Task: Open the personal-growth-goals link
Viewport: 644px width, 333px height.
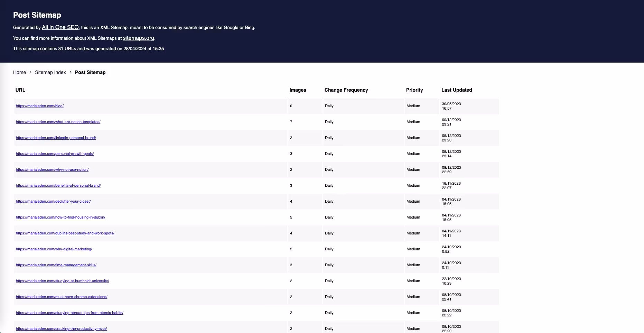Action: tap(55, 154)
